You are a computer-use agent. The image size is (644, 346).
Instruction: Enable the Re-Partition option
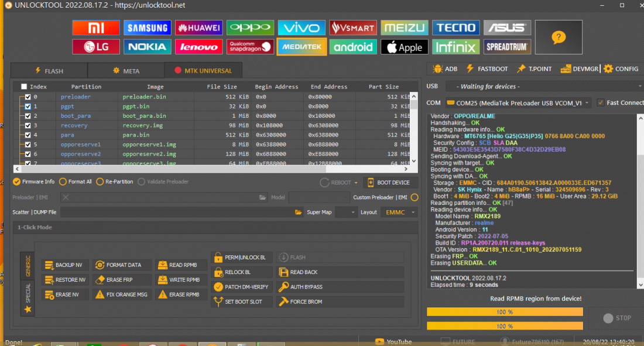(115, 181)
